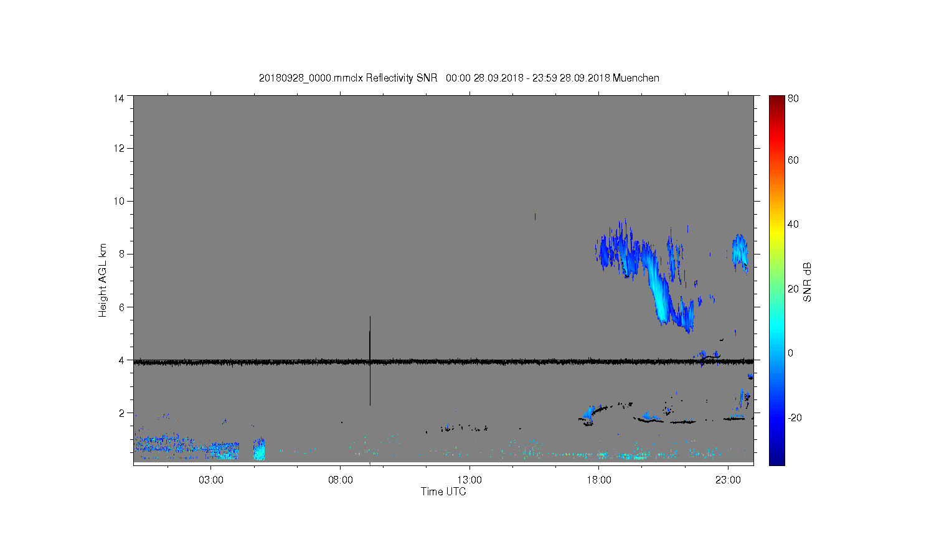Click the "Height AGL km" y-axis label
The image size is (934, 560).
[x=103, y=280]
